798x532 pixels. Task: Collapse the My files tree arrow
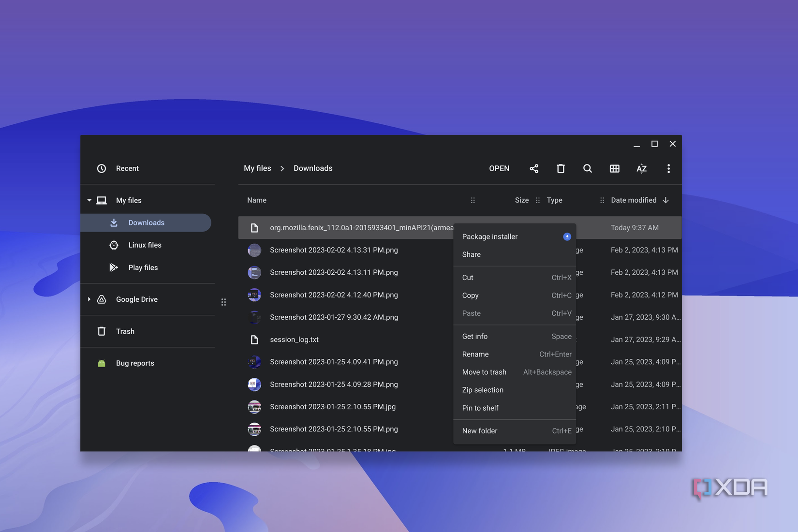89,200
